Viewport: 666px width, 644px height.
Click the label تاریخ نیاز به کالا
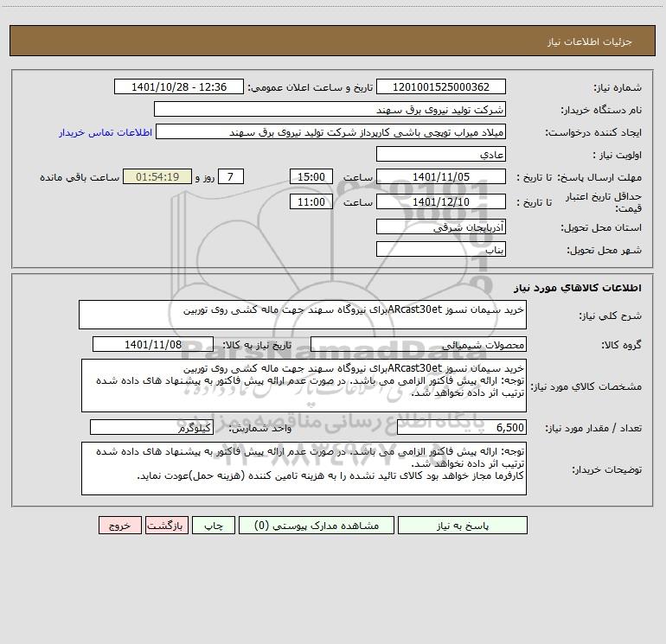257,345
